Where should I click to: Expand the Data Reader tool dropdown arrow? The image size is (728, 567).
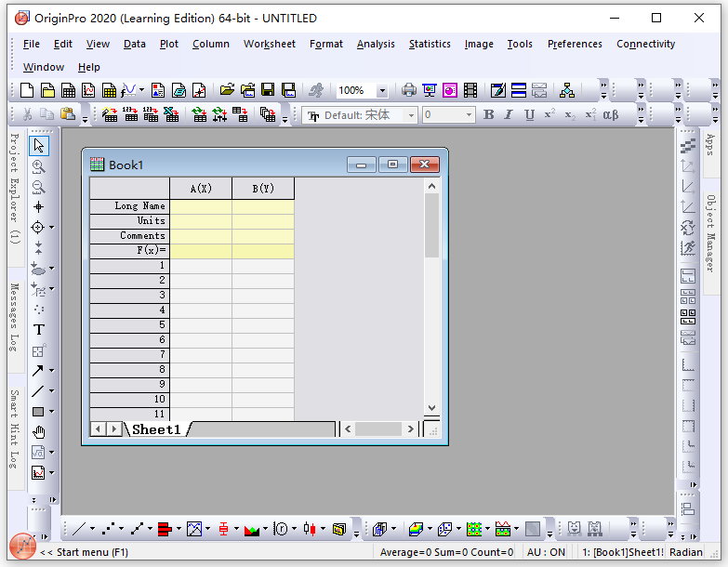tap(51, 228)
